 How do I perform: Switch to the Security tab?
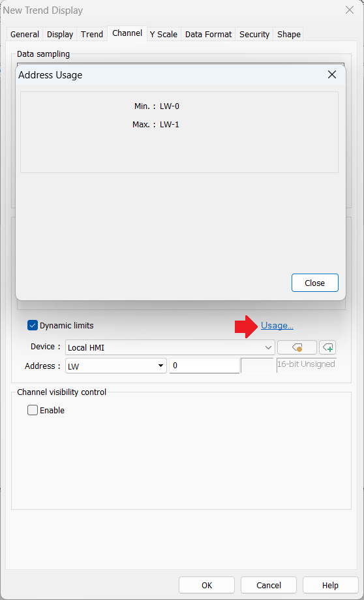click(x=254, y=34)
